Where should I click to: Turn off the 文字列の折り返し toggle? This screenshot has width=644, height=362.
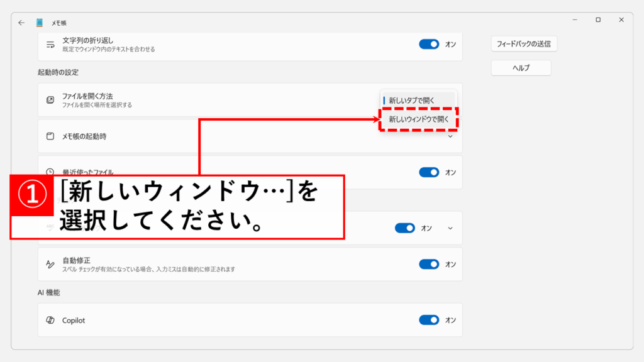(429, 45)
